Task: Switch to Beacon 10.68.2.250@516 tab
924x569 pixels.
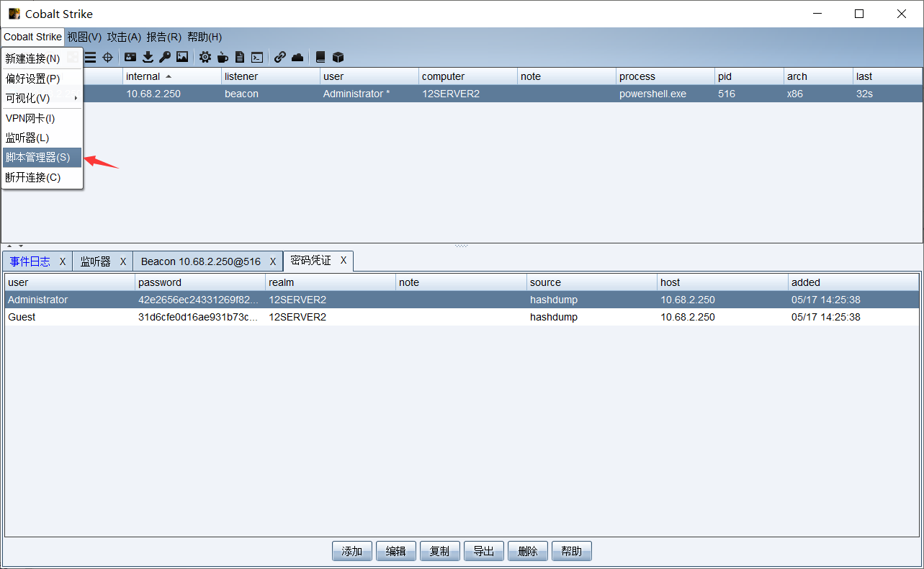Action: pyautogui.click(x=201, y=261)
